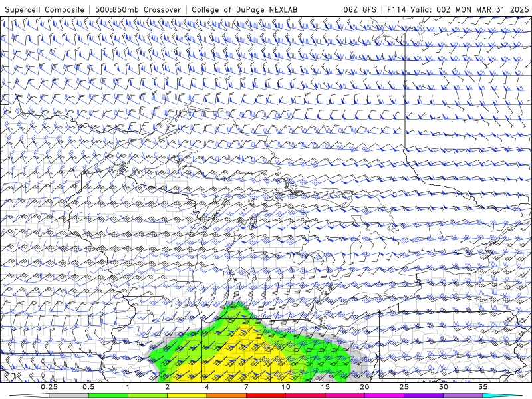Select the yellow 2–4 color bar segment

[x=187, y=396]
